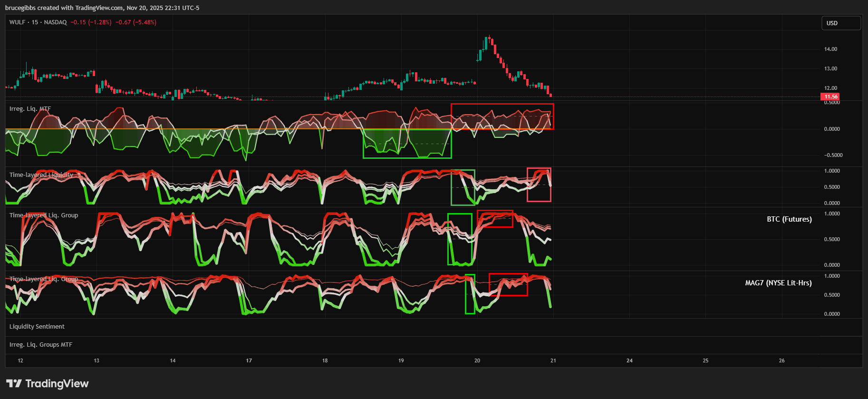The height and width of the screenshot is (399, 868).
Task: Select the Irreg. Liq. MTF indicator label
Action: coord(30,109)
